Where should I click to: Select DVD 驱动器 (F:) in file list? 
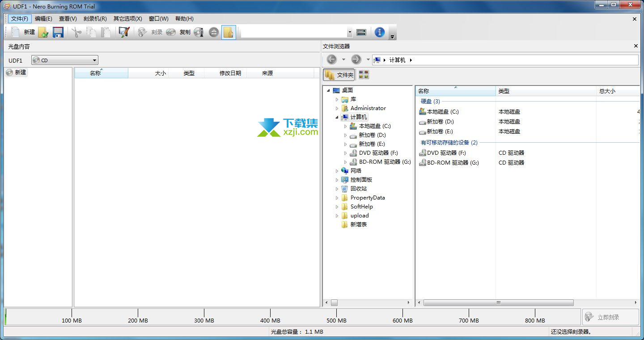(446, 153)
